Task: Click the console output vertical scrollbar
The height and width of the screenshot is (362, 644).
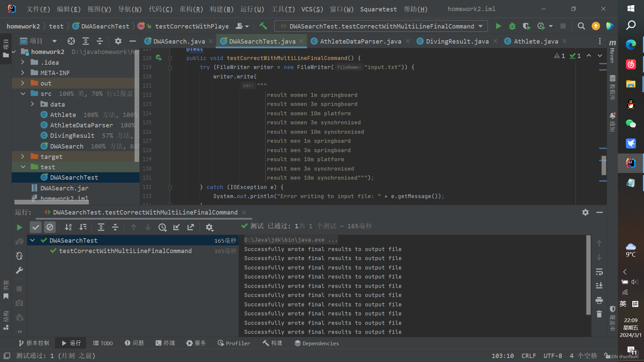Action: [x=588, y=275]
